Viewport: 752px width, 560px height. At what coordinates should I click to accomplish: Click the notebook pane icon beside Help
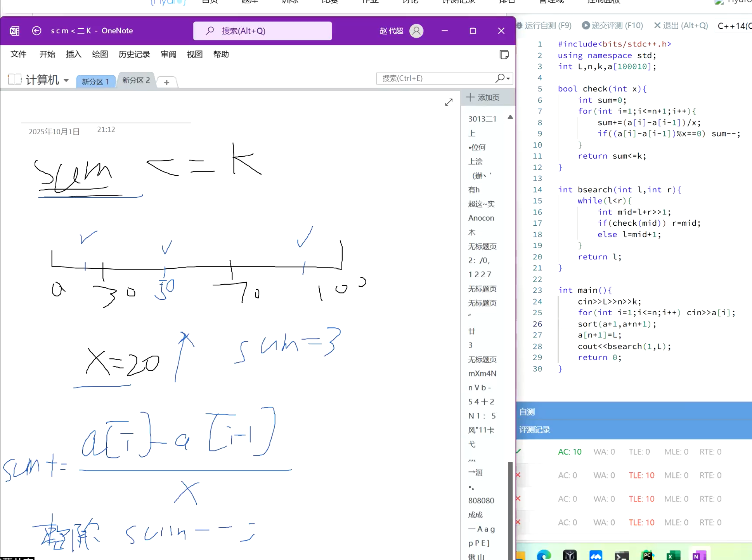coord(504,55)
